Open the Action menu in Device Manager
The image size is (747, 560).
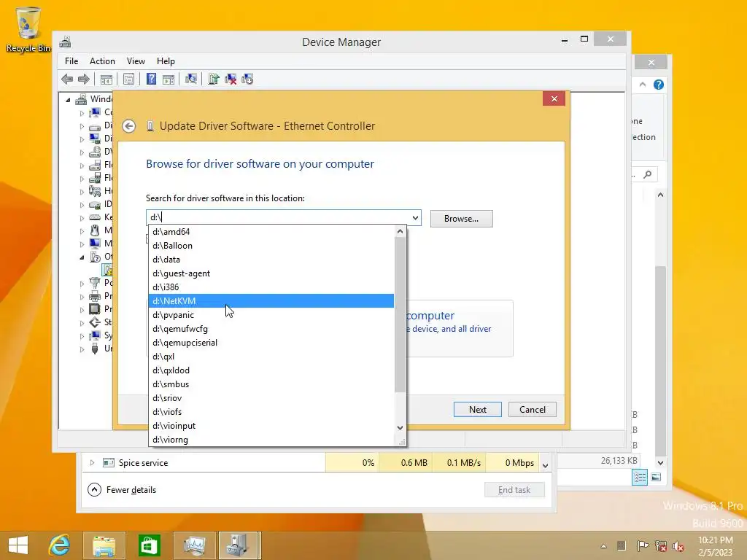(102, 61)
